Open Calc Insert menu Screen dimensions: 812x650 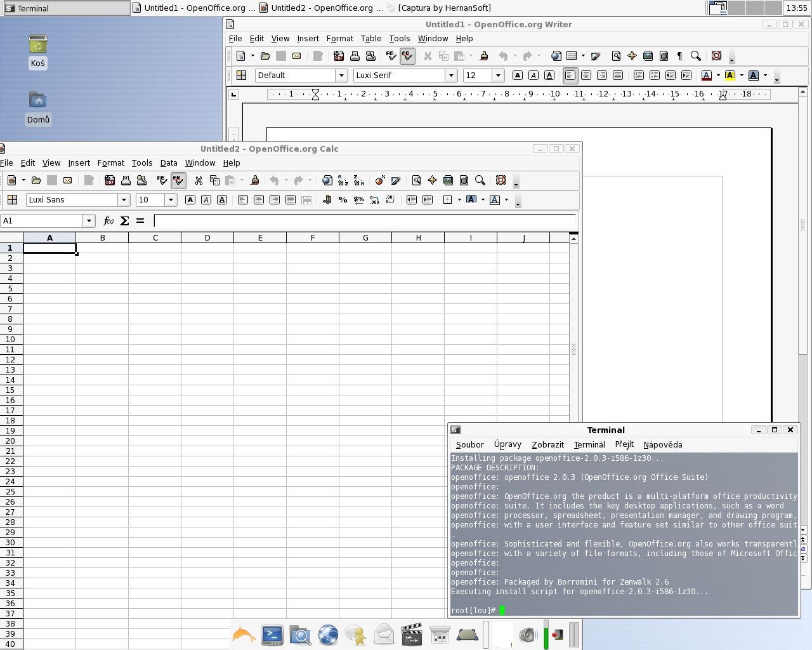coord(79,162)
